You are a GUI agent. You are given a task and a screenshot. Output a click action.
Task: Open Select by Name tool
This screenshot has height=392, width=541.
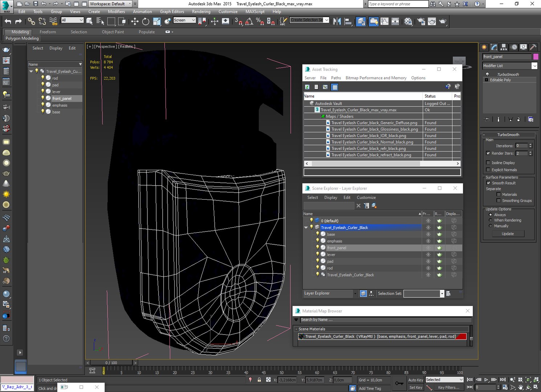[100, 21]
